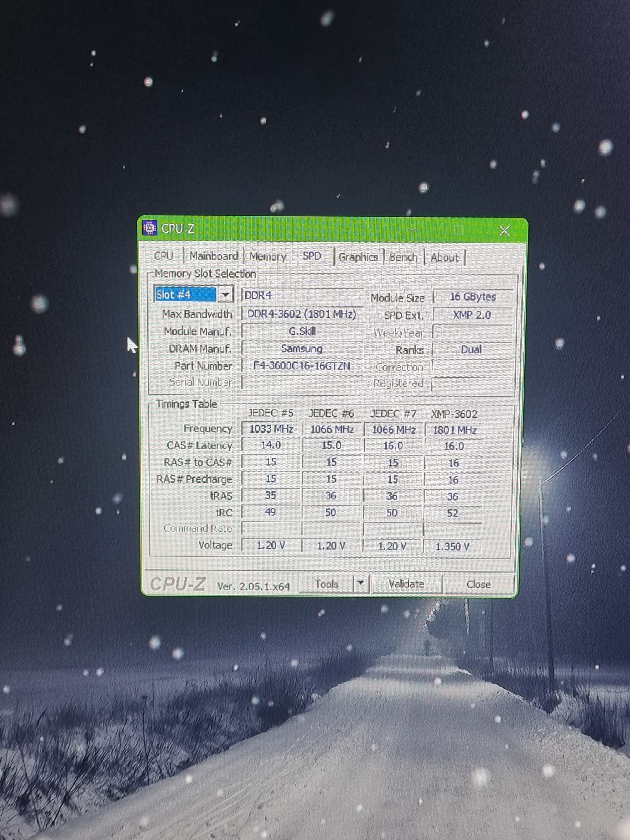
Task: Open the Bench tab
Action: tap(403, 257)
